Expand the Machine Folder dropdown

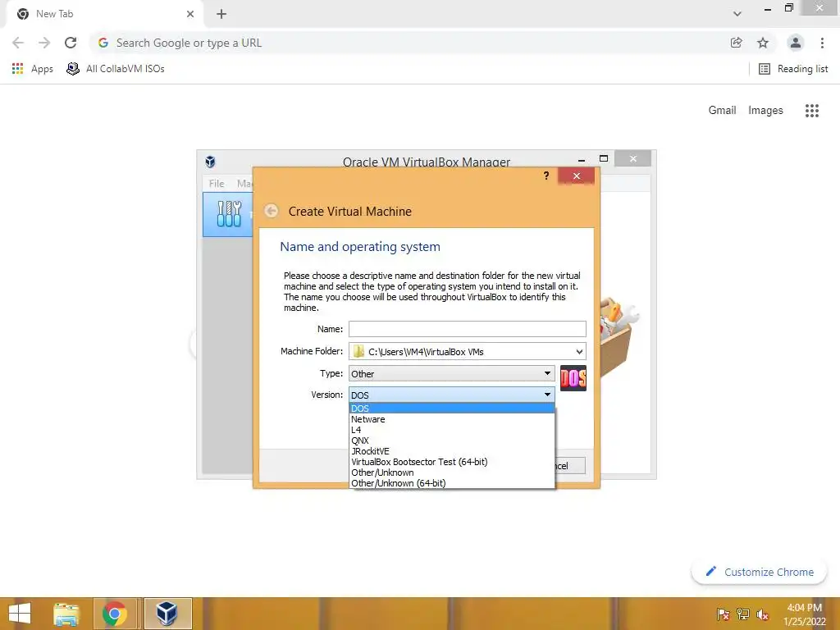(579, 352)
